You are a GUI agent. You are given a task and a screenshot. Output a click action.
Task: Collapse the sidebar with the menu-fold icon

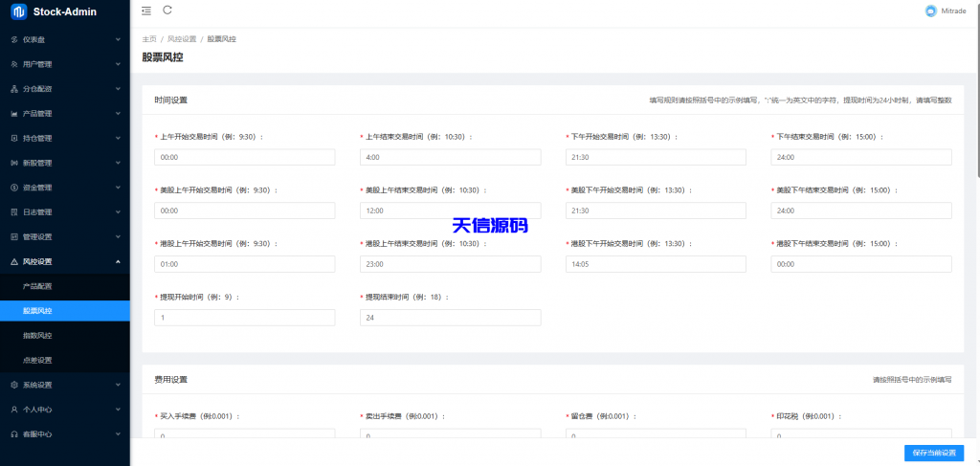(x=146, y=11)
